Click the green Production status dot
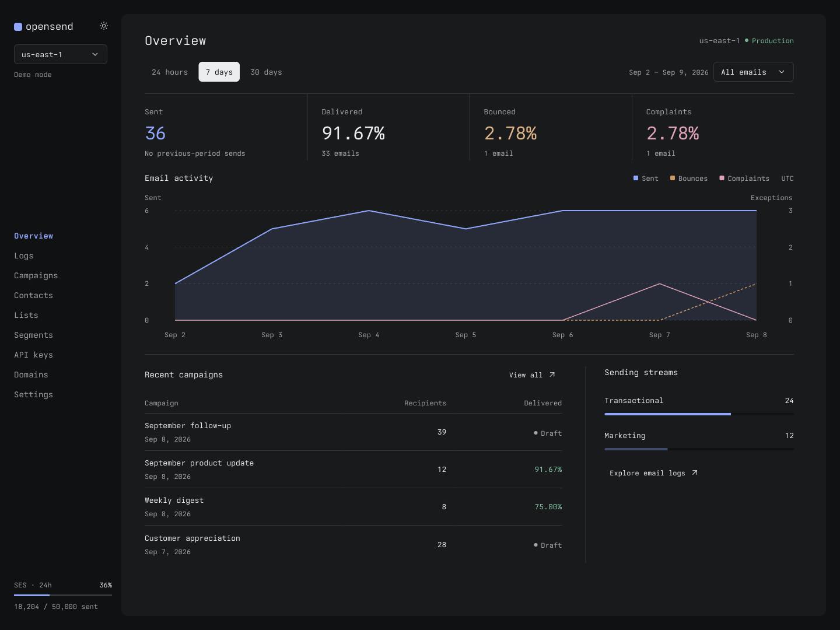Screen dimensions: 840x630 click(x=746, y=40)
